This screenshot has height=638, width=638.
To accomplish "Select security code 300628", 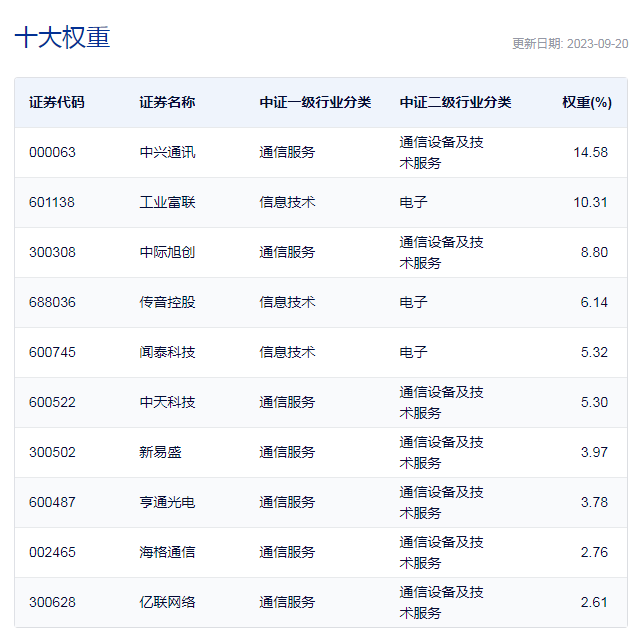I will 52,603.
